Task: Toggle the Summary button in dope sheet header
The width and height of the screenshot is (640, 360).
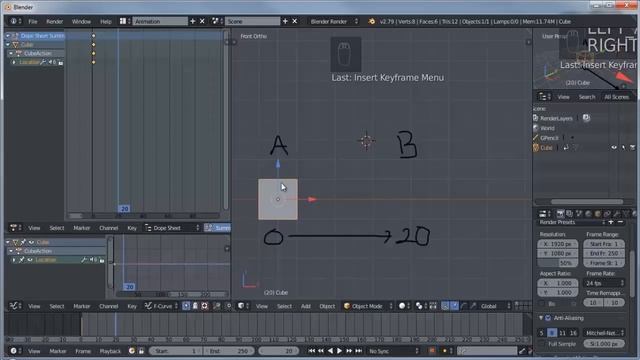Action: [x=218, y=228]
